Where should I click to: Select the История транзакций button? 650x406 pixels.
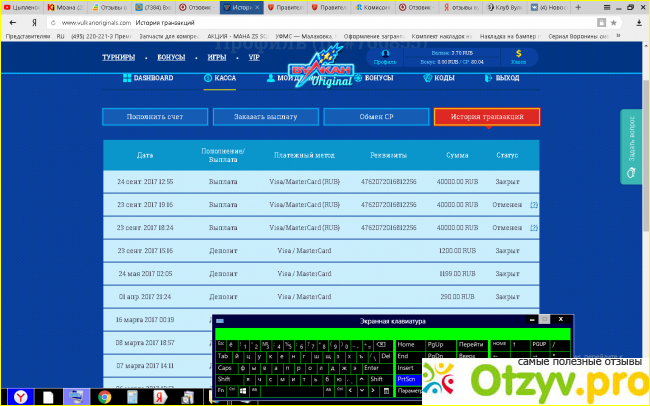coord(487,117)
